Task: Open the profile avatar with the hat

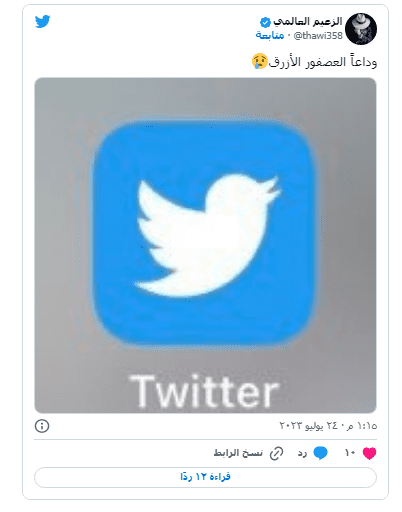Action: coord(361,29)
